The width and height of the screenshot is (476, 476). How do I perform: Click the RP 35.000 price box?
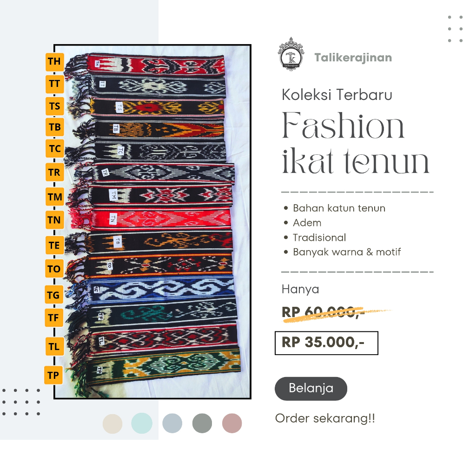click(326, 343)
